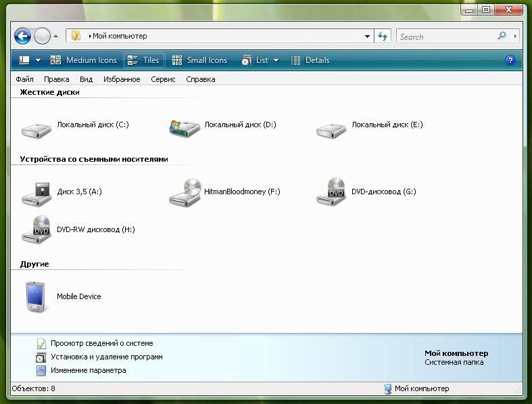
Task: Open the Файл menu
Action: pos(24,79)
